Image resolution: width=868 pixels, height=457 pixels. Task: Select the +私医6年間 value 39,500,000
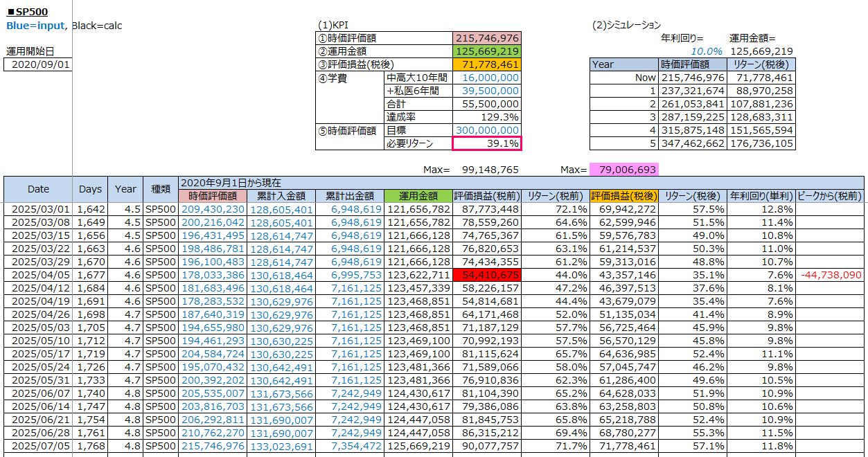tap(486, 91)
